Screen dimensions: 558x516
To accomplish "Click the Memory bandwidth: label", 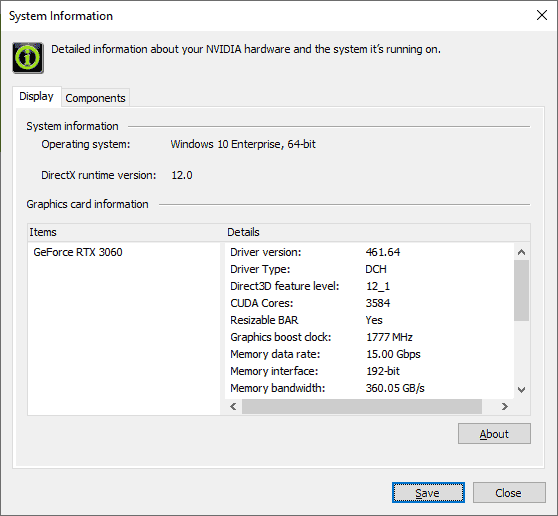I will 278,388.
